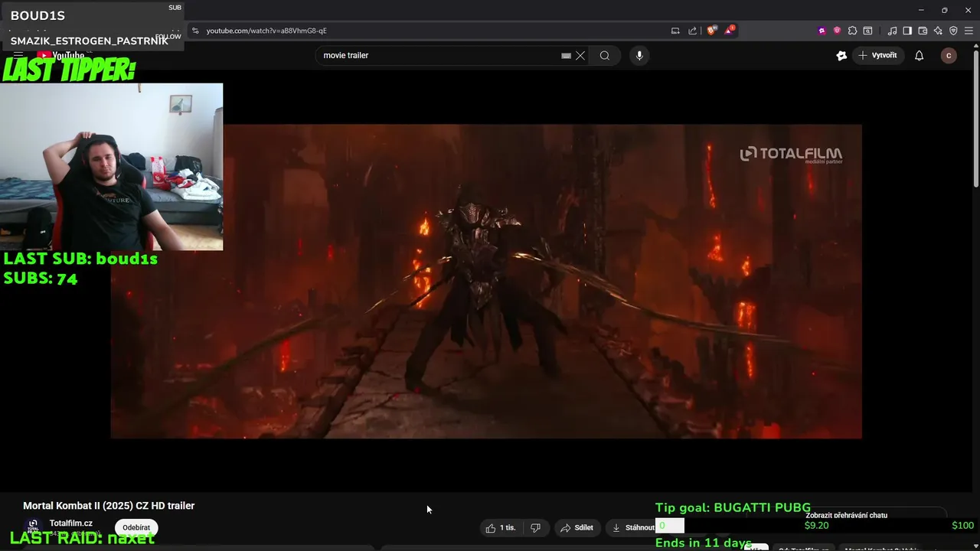Start voice search with microphone
980x551 pixels.
[x=639, y=55]
